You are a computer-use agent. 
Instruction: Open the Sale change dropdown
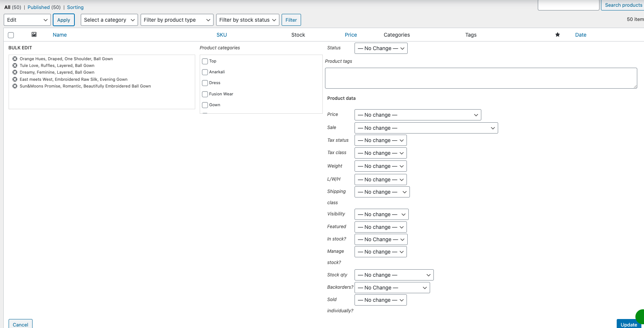click(426, 128)
